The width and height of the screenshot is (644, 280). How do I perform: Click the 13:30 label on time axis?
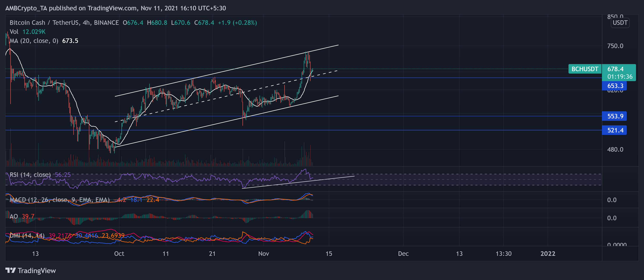coord(504,253)
